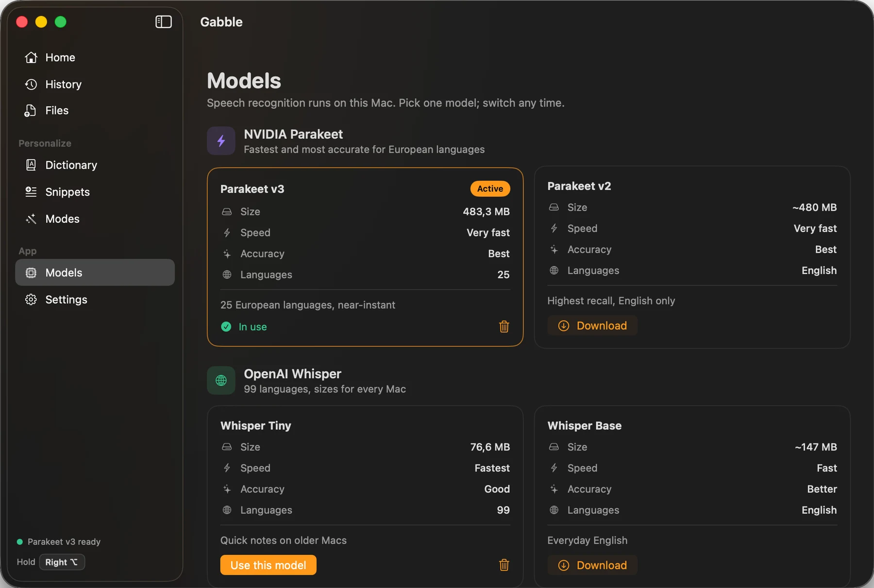Click the Models chip icon
Screen dimensions: 874x588
pos(31,273)
